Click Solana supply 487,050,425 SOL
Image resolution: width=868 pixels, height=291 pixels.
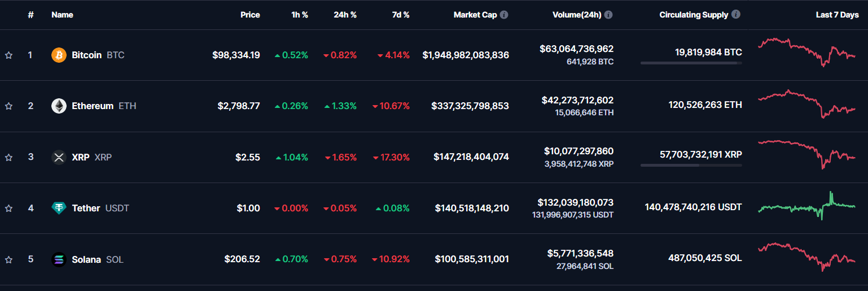click(705, 258)
